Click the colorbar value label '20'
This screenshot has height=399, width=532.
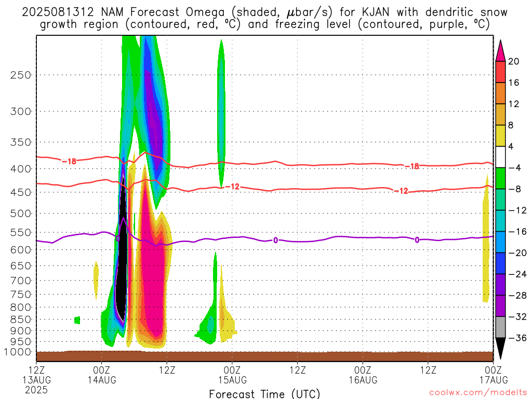[x=514, y=61]
